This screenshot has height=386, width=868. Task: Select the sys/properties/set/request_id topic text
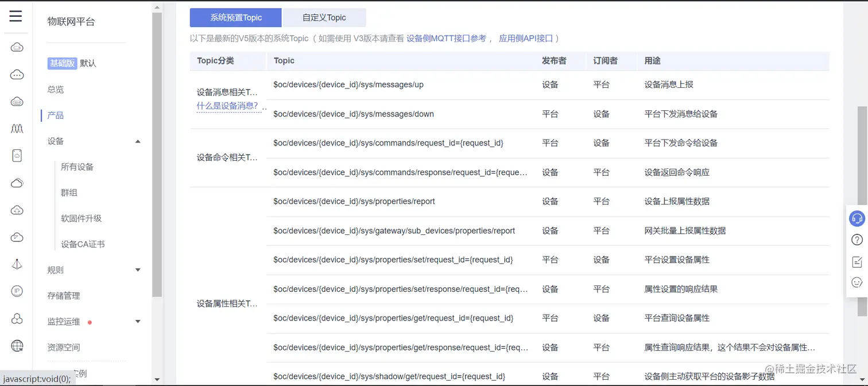(393, 260)
